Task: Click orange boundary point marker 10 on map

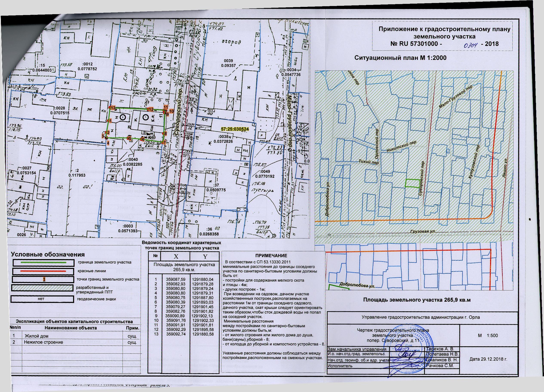Action: 171,111
